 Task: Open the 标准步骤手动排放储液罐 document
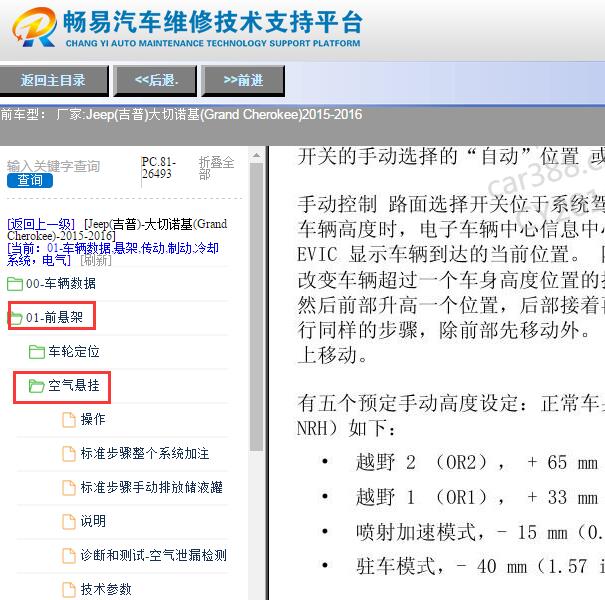(x=151, y=487)
